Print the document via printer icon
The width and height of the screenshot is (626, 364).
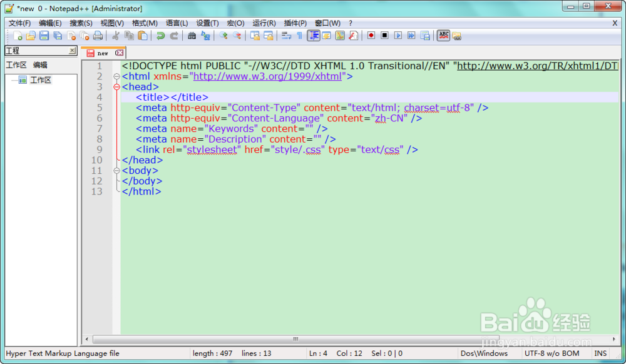(x=98, y=36)
